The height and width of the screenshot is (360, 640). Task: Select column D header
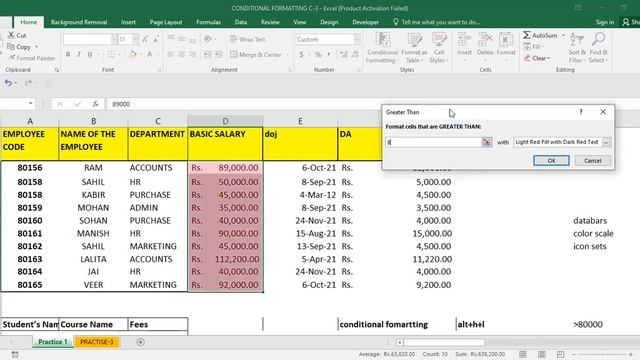(x=225, y=121)
